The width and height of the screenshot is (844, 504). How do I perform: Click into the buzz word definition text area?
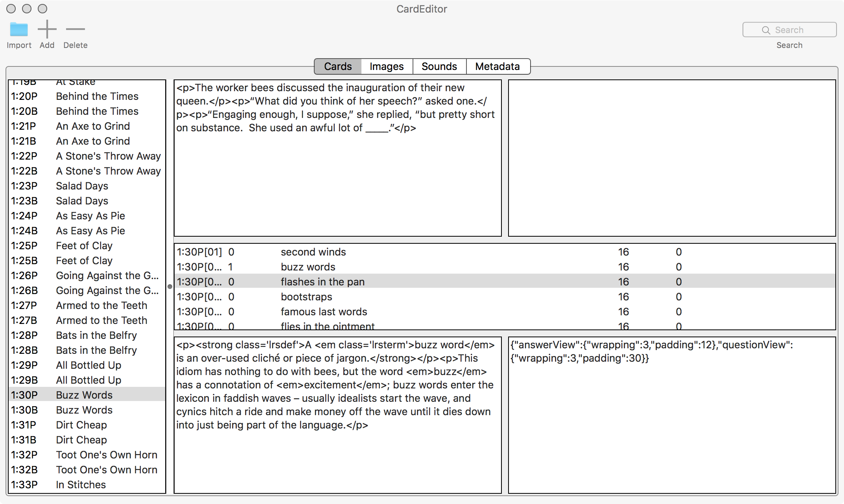click(338, 415)
